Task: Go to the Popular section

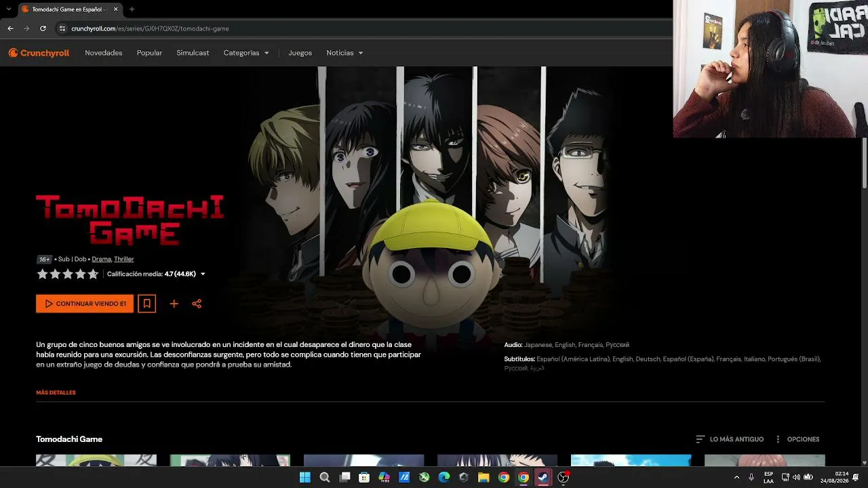Action: (149, 53)
